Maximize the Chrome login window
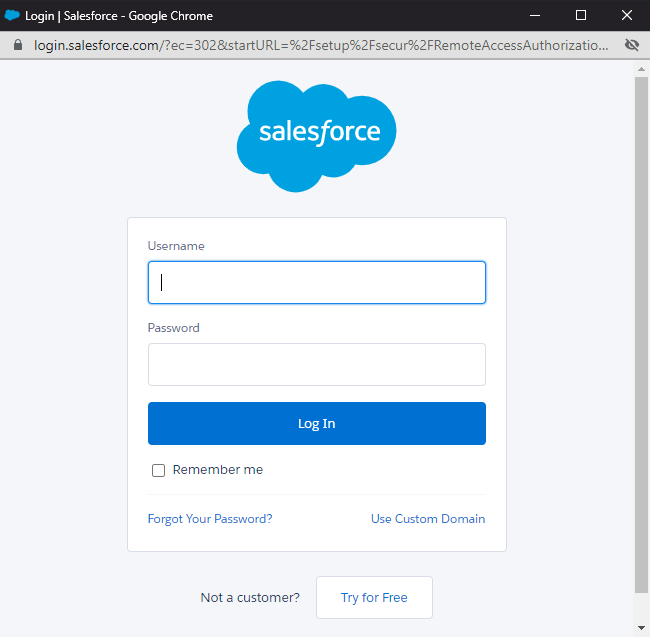This screenshot has height=637, width=650. point(581,16)
